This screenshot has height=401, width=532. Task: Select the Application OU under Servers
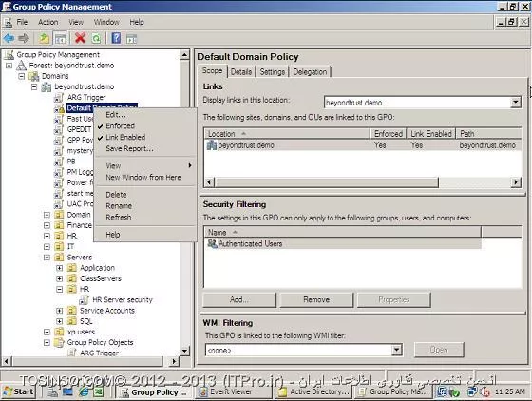97,268
